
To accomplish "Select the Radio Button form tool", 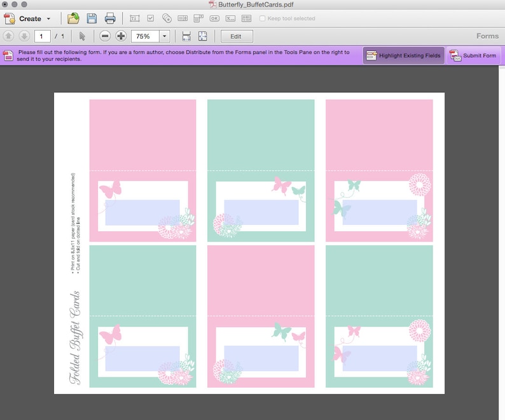I will tap(167, 18).
